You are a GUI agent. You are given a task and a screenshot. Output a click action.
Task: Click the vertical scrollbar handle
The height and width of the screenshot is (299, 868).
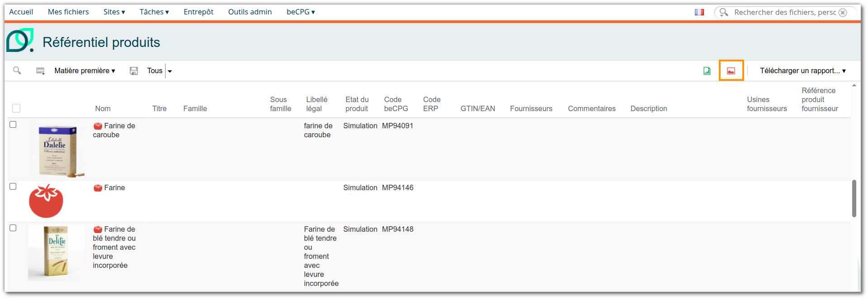click(854, 199)
